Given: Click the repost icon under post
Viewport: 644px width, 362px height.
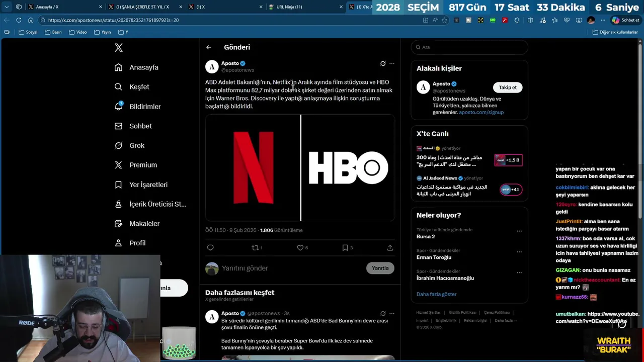Looking at the screenshot, I should coord(255,247).
